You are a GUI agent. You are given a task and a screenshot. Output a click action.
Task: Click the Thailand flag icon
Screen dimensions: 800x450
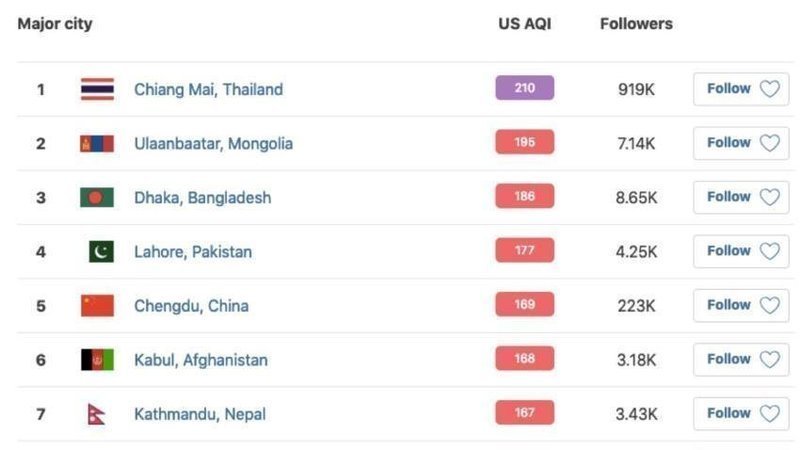[x=97, y=89]
